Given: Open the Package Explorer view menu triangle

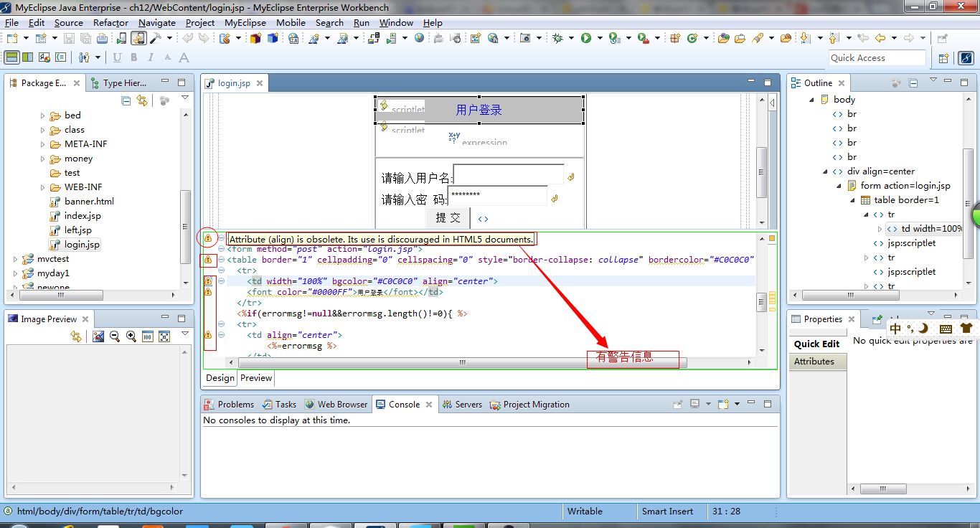Looking at the screenshot, I should coord(185,98).
